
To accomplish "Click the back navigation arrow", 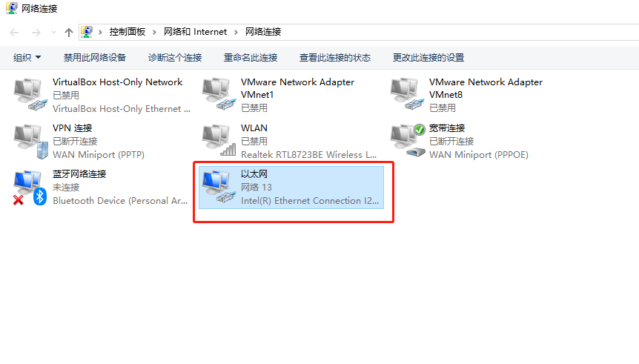I will coord(14,32).
